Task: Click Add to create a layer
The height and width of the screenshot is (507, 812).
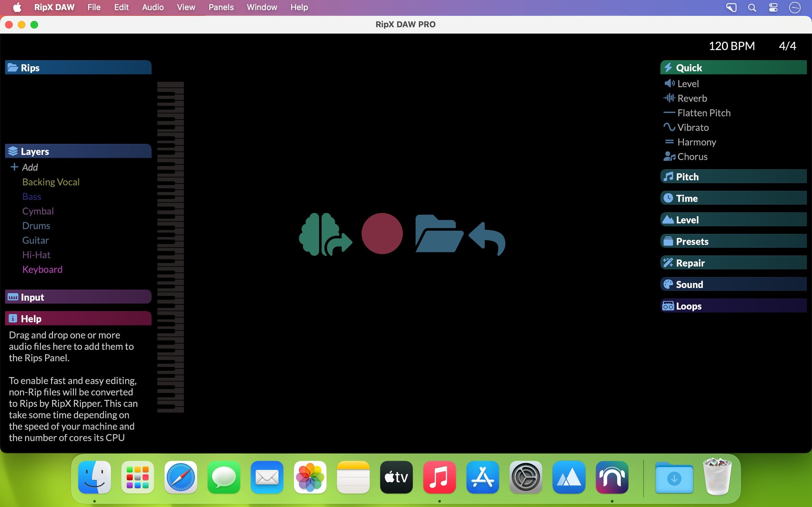Action: click(x=29, y=167)
